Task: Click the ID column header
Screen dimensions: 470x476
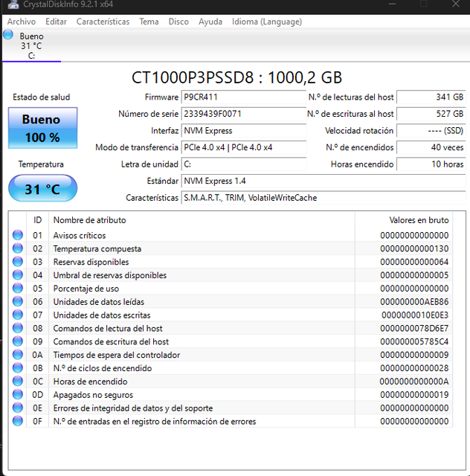Action: [x=37, y=220]
